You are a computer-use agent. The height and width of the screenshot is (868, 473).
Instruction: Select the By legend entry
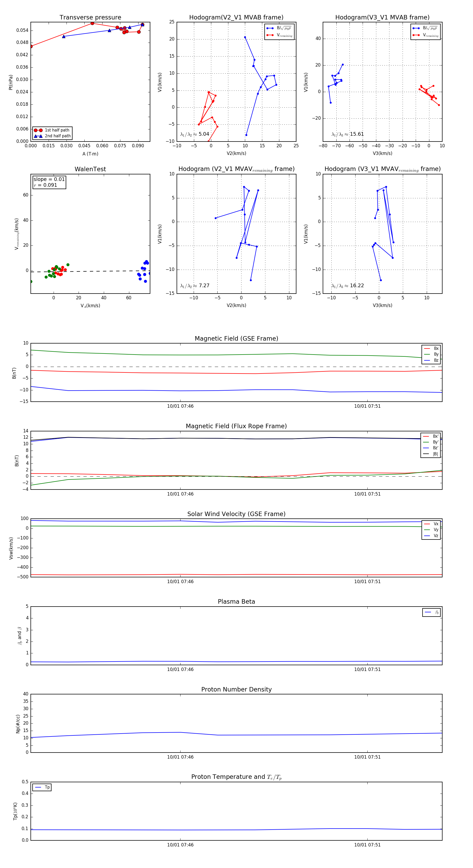pos(431,355)
